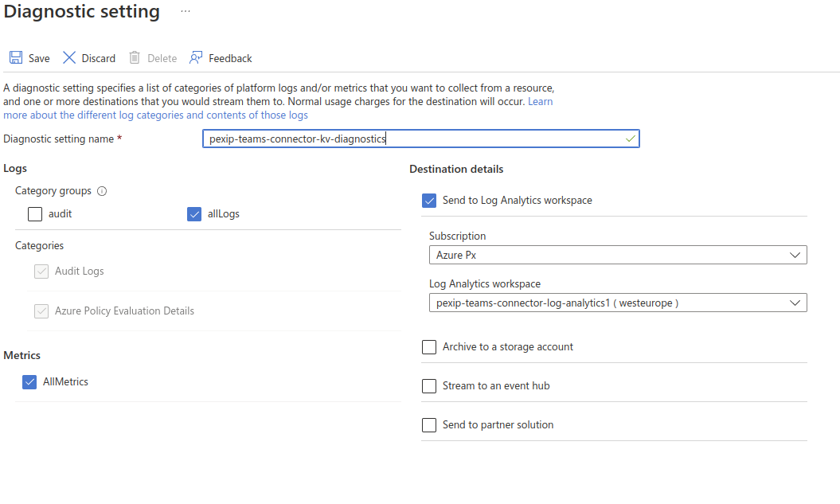Toggle the AllMetrics checkbox
The height and width of the screenshot is (504, 840).
pyautogui.click(x=30, y=382)
